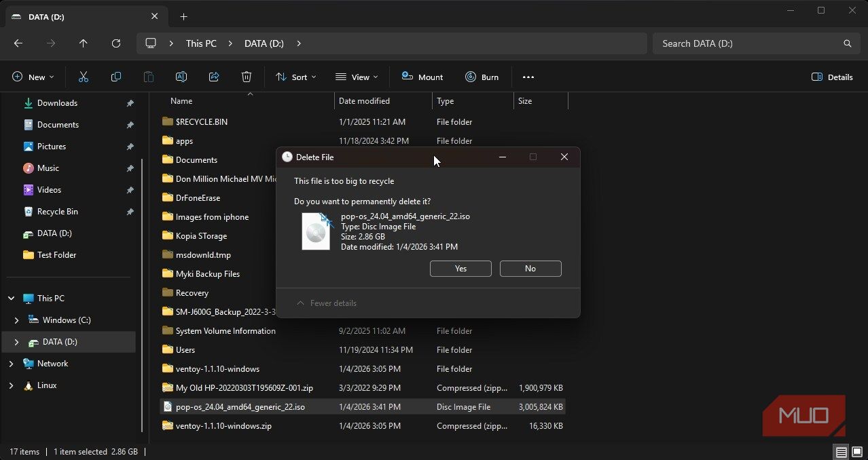Expand the Windows (C:) tree node
Image resolution: width=868 pixels, height=460 pixels.
[x=16, y=320]
